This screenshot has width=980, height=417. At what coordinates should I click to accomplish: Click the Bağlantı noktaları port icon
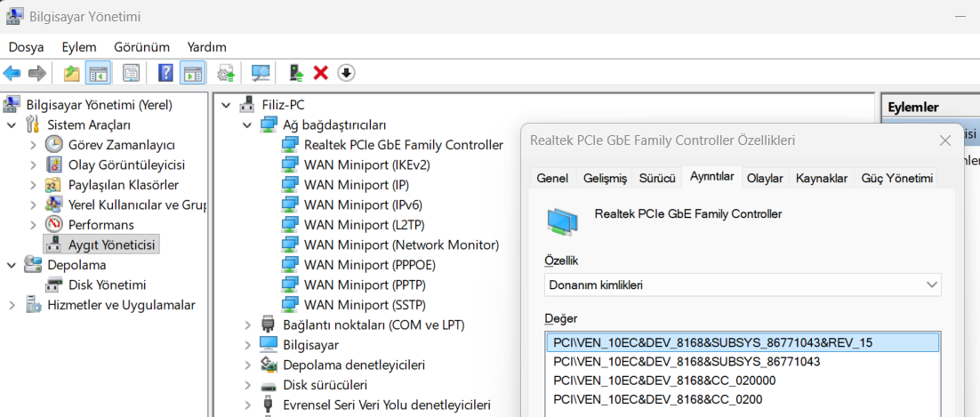(269, 325)
